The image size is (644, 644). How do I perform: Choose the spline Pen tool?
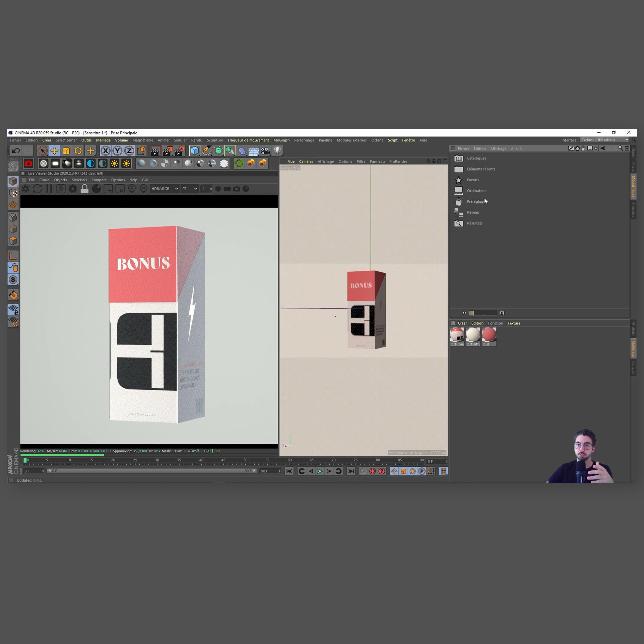tap(206, 151)
